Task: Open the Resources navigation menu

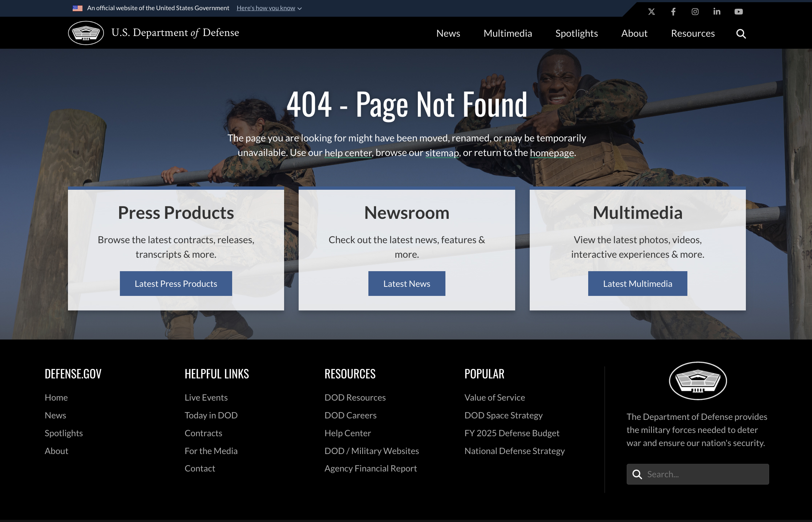Action: pos(692,33)
